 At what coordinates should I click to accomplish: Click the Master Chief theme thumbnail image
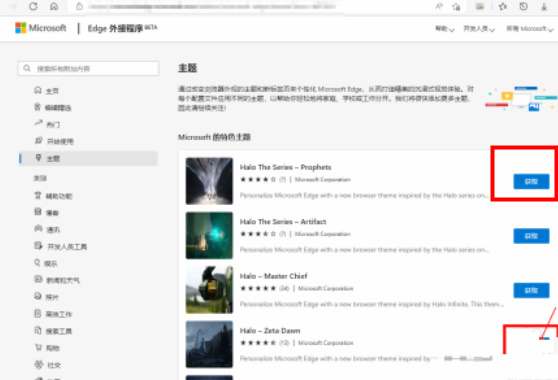(x=209, y=290)
